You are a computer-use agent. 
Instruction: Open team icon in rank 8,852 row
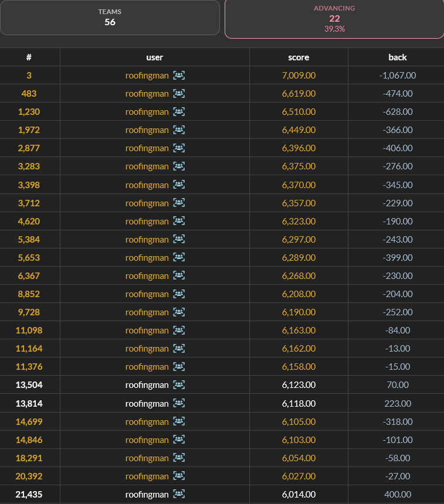(179, 294)
